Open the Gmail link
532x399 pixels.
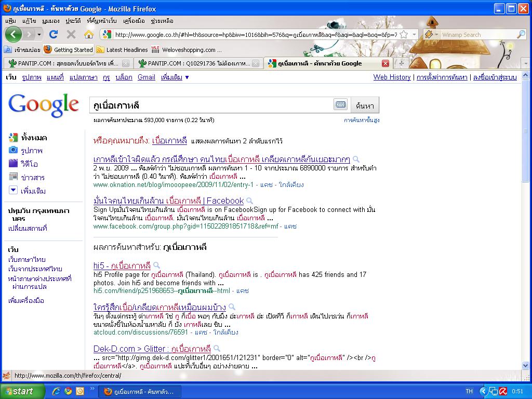pos(146,77)
